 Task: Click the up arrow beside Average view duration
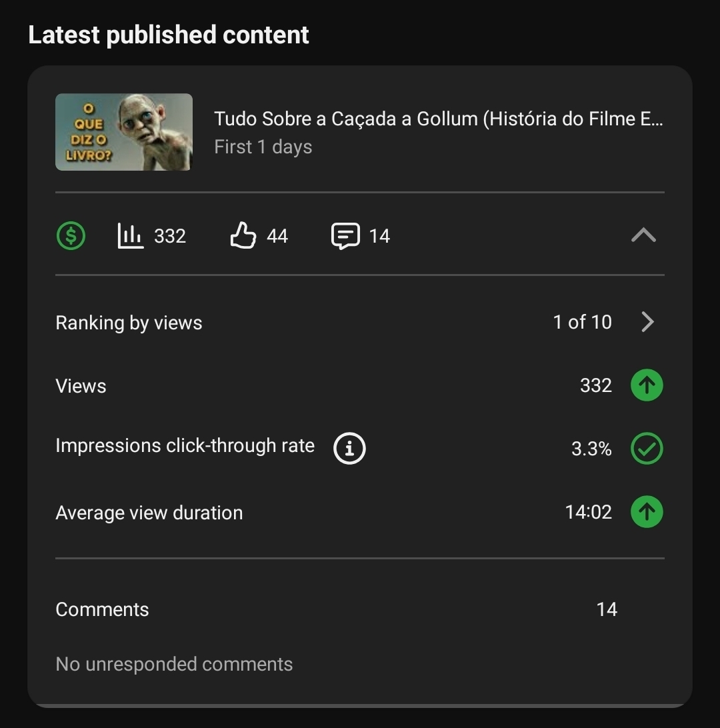click(x=647, y=512)
